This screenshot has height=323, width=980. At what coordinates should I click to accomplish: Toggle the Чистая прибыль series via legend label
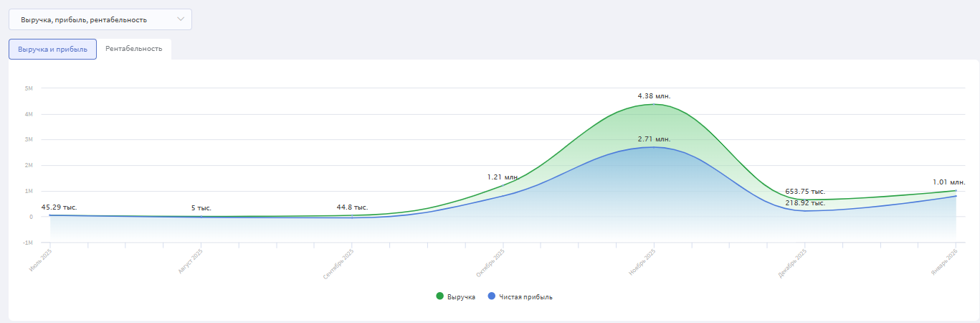pyautogui.click(x=525, y=297)
